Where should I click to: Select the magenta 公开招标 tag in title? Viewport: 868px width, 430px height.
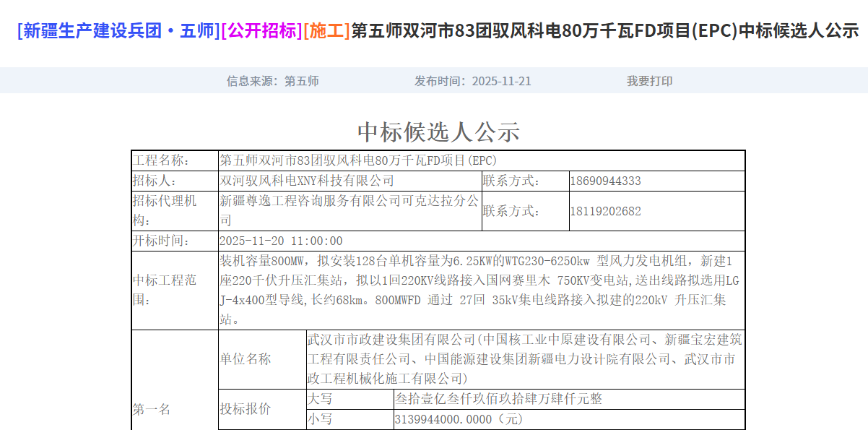click(261, 31)
